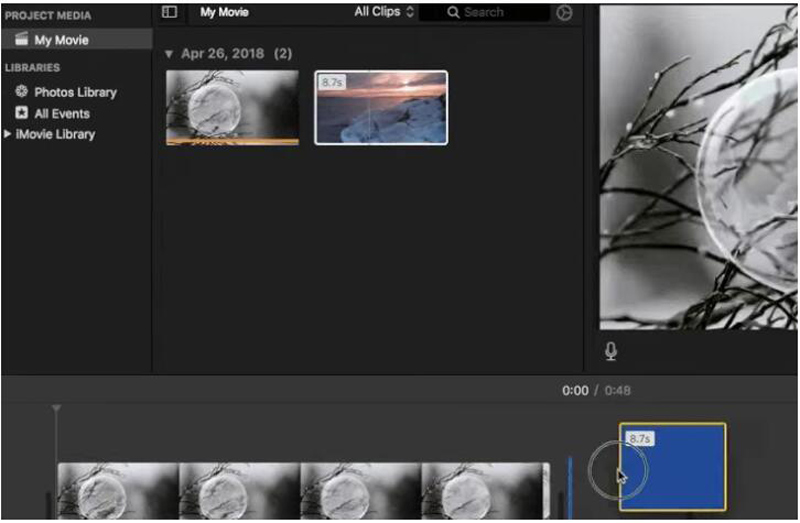Screen dimensions: 800x523
Task: Open the browser settings gear icon
Action: point(564,13)
